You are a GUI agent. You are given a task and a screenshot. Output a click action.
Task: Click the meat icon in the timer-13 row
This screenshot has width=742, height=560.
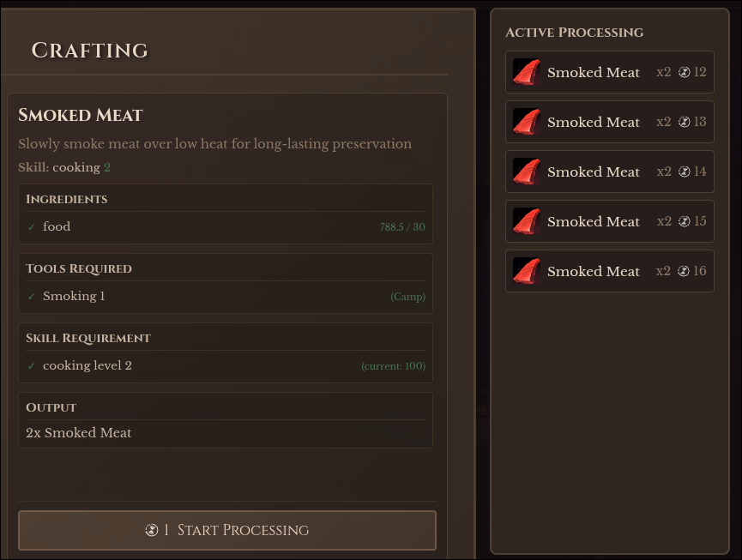point(526,122)
